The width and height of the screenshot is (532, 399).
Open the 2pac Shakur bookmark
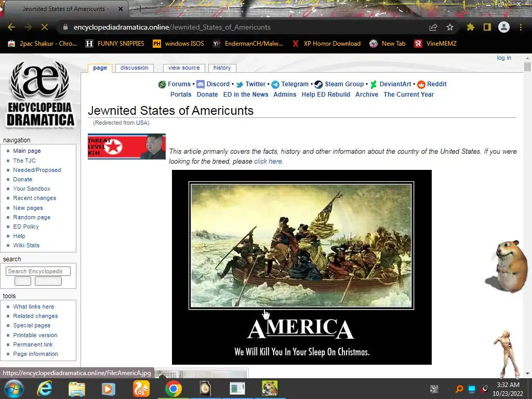point(43,44)
